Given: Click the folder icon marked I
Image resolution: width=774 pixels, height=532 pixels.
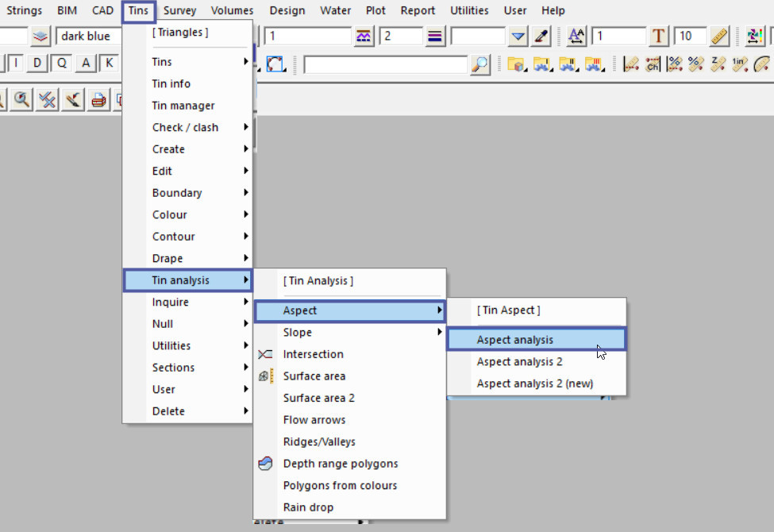Looking at the screenshot, I should click(x=542, y=64).
